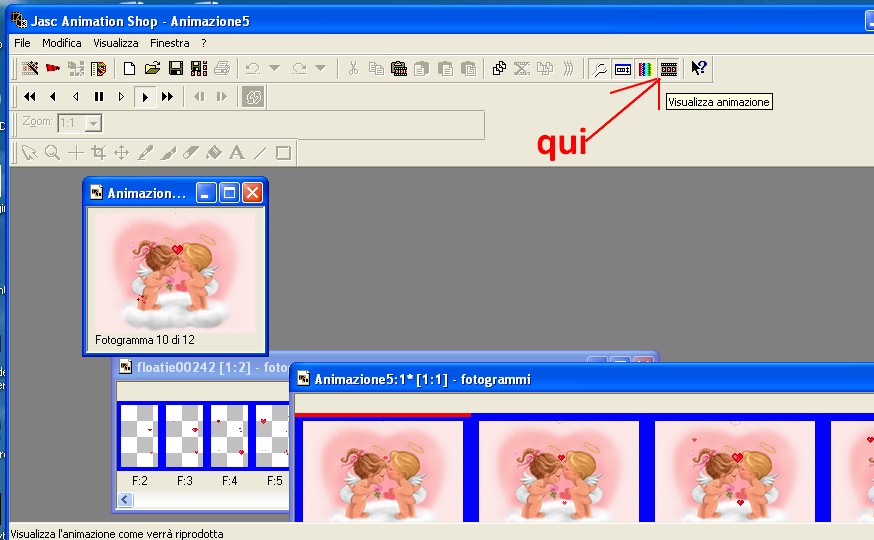874x540 pixels.
Task: Click the Zoom magnifier toolbar toggle
Action: [600, 69]
